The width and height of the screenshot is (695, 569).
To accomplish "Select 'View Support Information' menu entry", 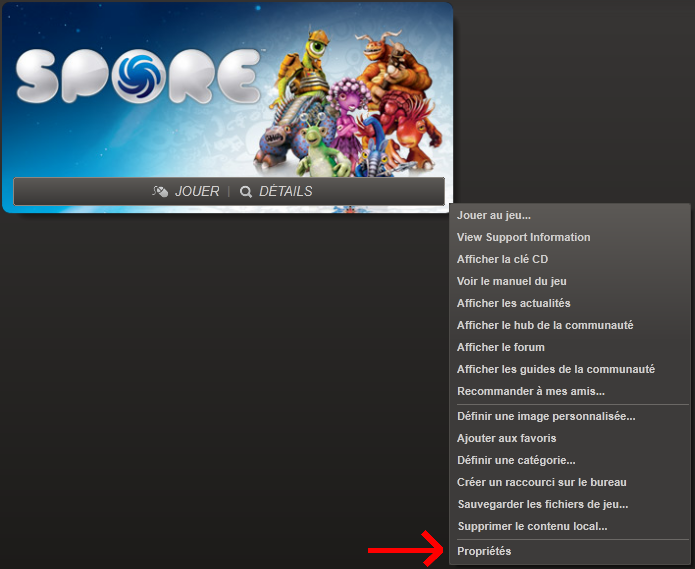I will point(570,238).
